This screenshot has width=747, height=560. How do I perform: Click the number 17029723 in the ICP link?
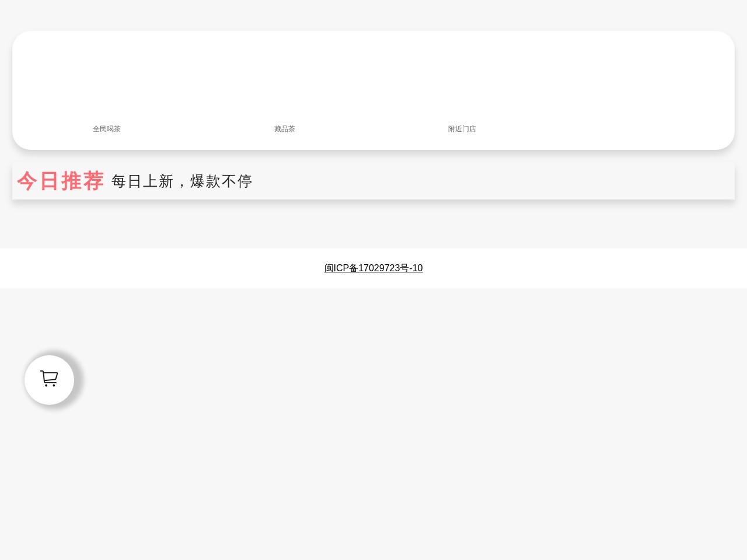tap(379, 268)
